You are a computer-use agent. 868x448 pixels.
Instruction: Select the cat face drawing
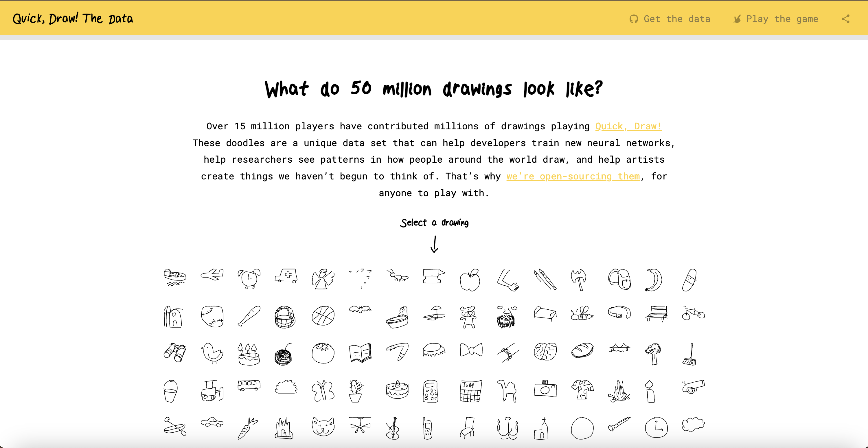(x=323, y=427)
